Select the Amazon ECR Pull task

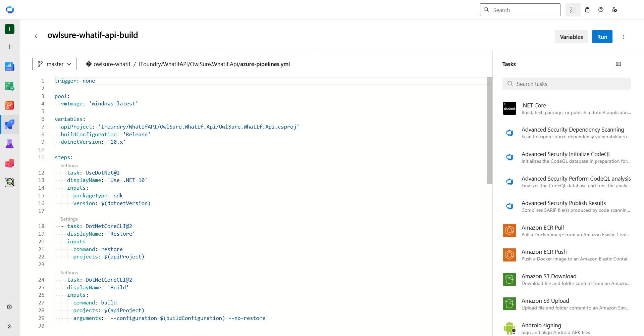(x=567, y=231)
